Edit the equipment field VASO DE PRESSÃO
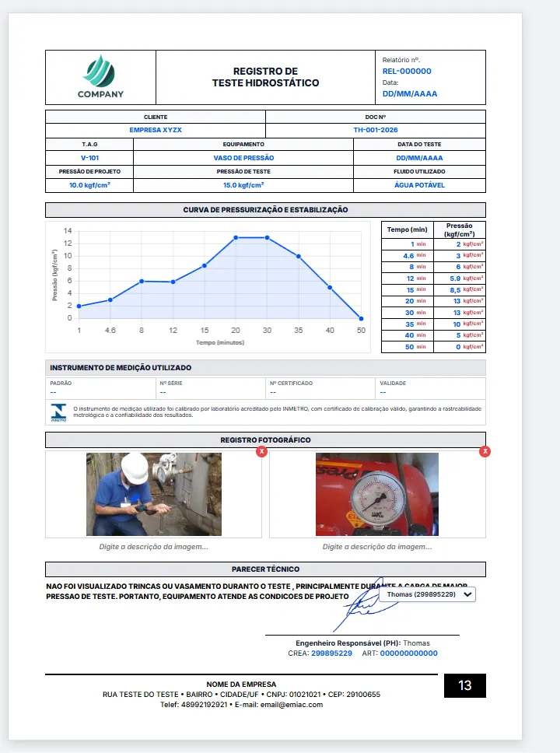The height and width of the screenshot is (753, 560). pyautogui.click(x=243, y=158)
